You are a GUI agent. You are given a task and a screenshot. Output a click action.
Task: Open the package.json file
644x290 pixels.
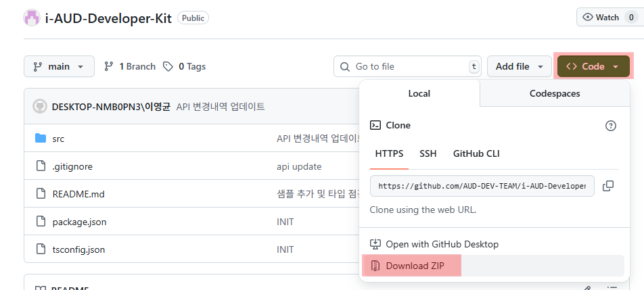point(79,222)
